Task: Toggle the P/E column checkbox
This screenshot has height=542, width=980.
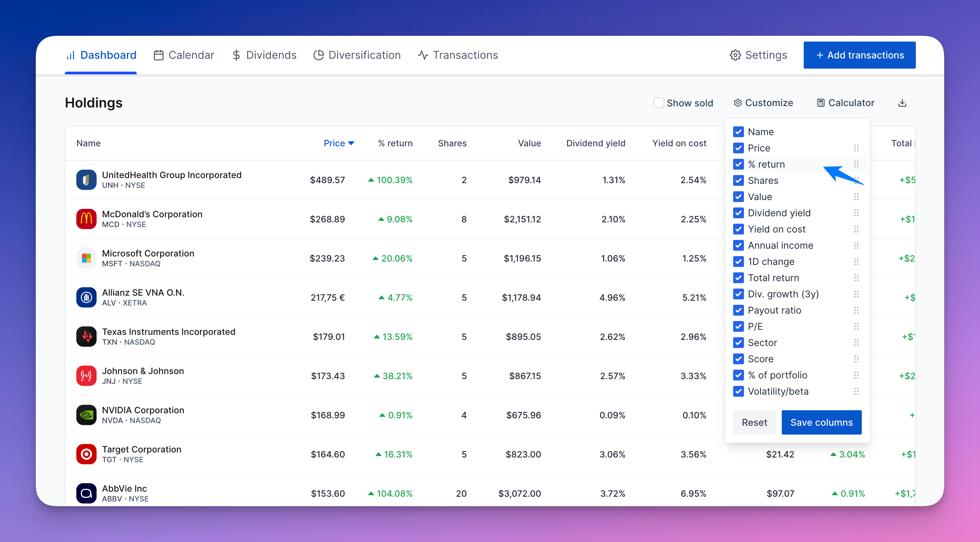Action: [x=739, y=326]
